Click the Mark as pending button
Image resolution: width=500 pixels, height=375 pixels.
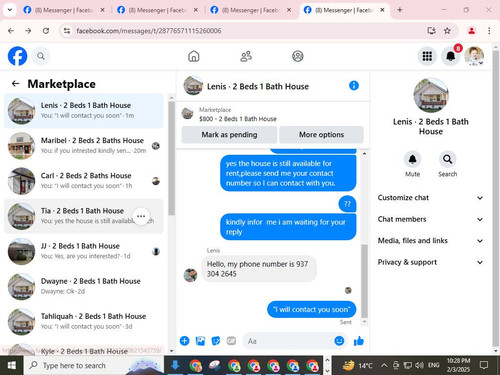[229, 135]
